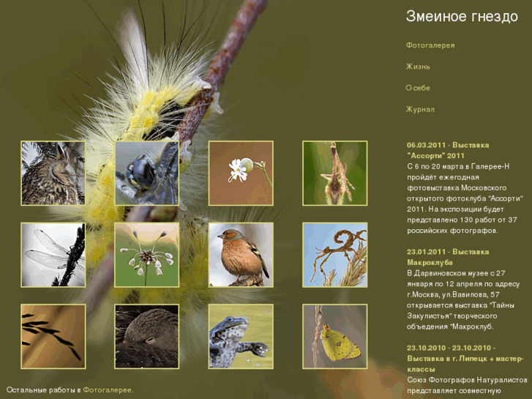
Task: Click the Змеиное гнездо site title
Action: pos(462,17)
